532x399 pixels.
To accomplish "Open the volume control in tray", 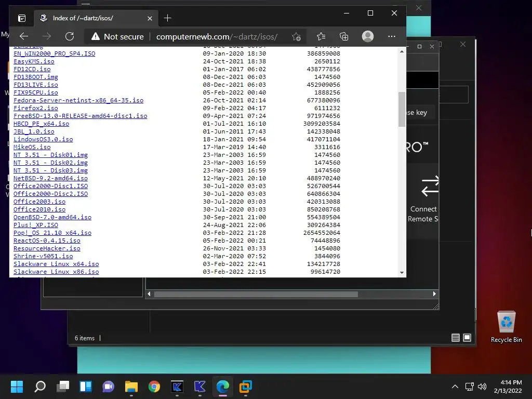I will [x=482, y=387].
